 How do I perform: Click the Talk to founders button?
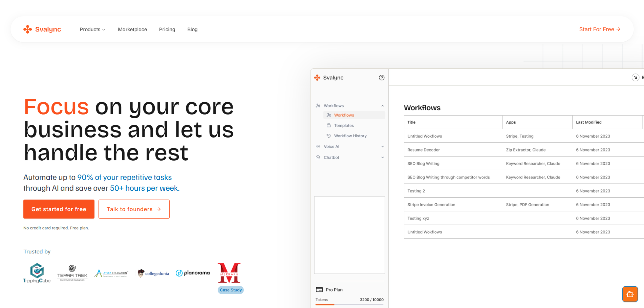tap(134, 209)
